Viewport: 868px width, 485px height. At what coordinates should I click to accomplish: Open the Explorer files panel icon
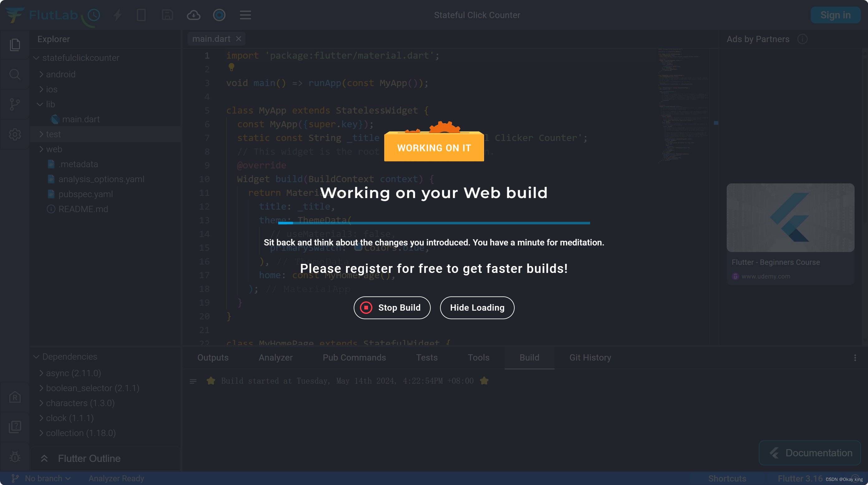tap(15, 45)
